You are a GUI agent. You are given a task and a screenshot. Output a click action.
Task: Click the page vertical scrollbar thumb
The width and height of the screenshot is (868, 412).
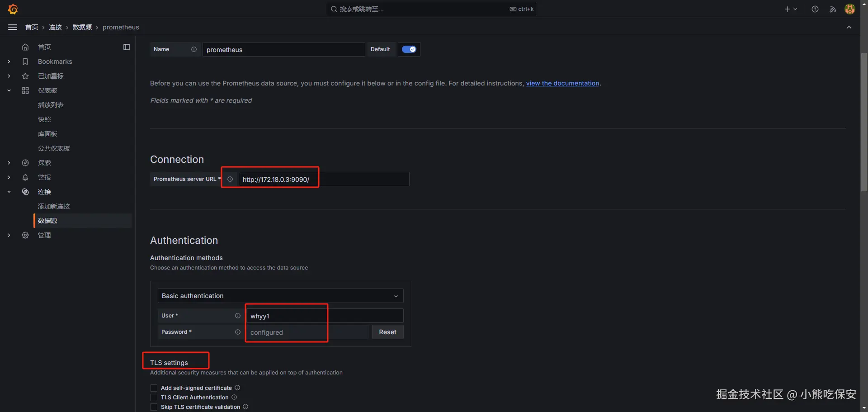pos(864,122)
